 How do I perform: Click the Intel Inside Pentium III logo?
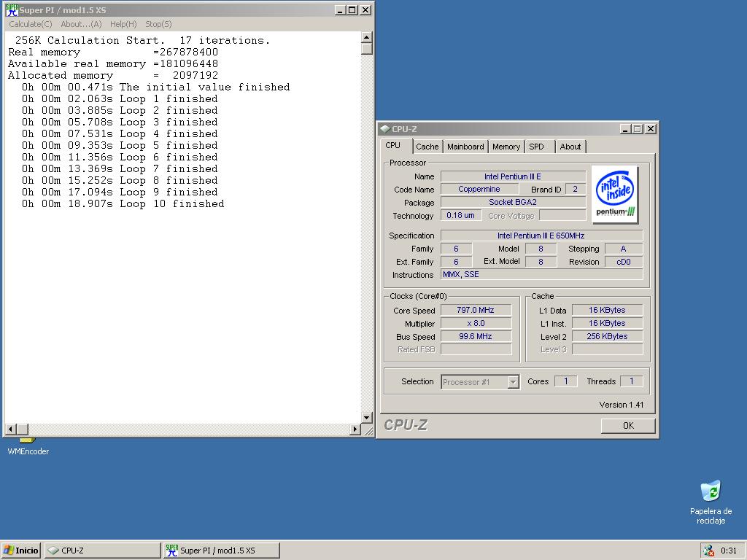(x=615, y=195)
